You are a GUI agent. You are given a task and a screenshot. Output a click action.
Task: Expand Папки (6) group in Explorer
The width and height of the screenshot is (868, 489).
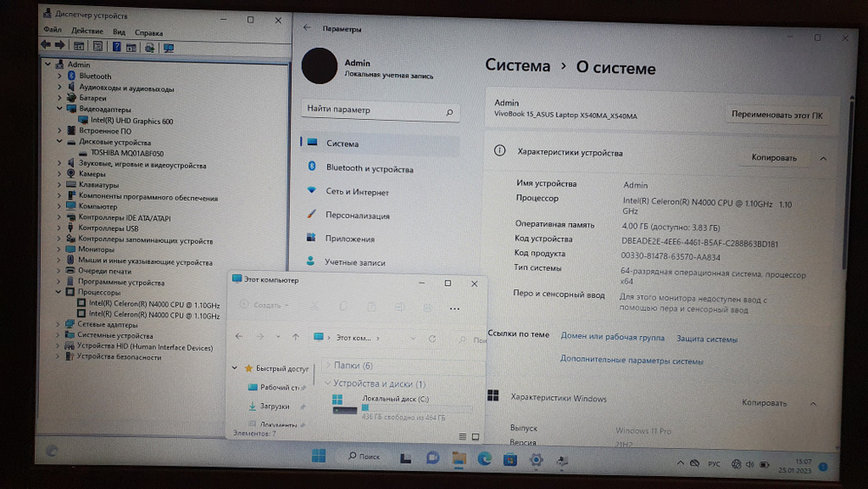click(x=328, y=365)
